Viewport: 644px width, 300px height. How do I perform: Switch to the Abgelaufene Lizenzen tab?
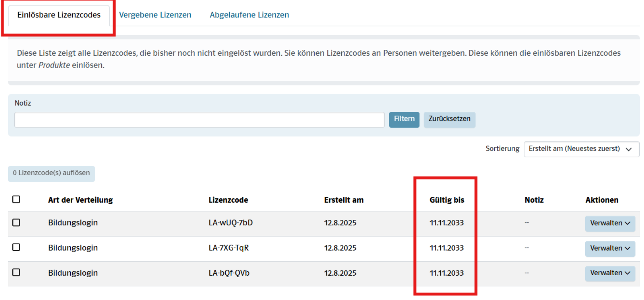(249, 15)
